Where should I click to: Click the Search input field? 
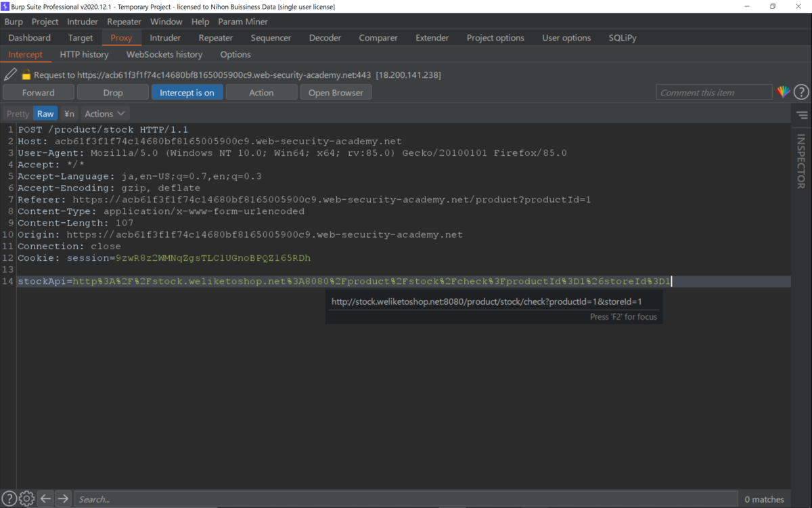coord(405,499)
